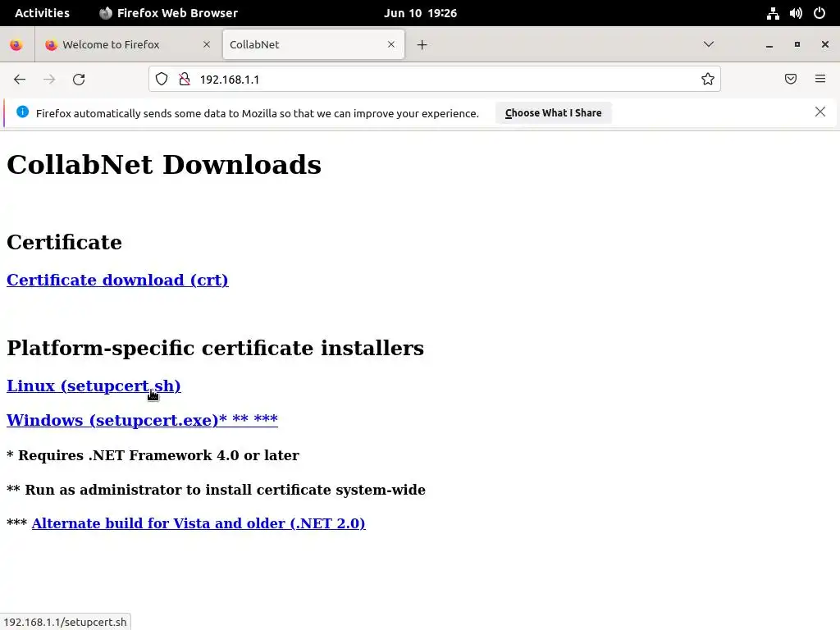840x630 pixels.
Task: Open the Windows (setupcert.exe) link
Action: pos(142,421)
